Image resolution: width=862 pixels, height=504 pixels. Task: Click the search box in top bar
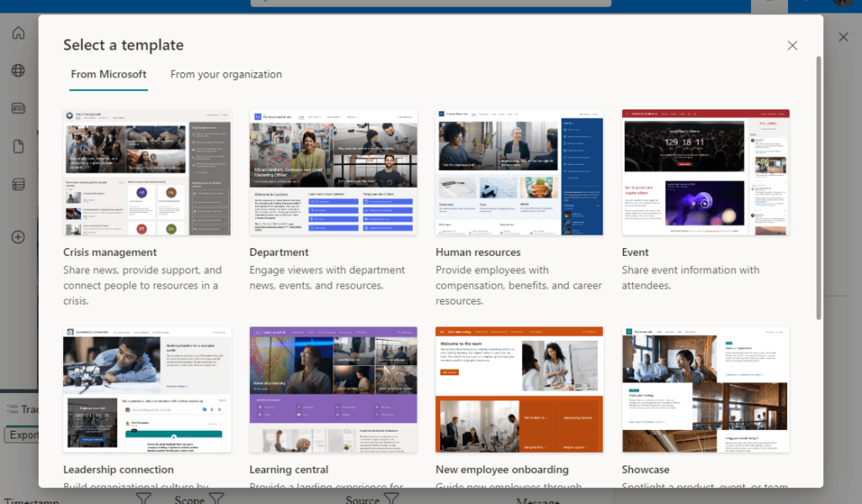point(431,3)
